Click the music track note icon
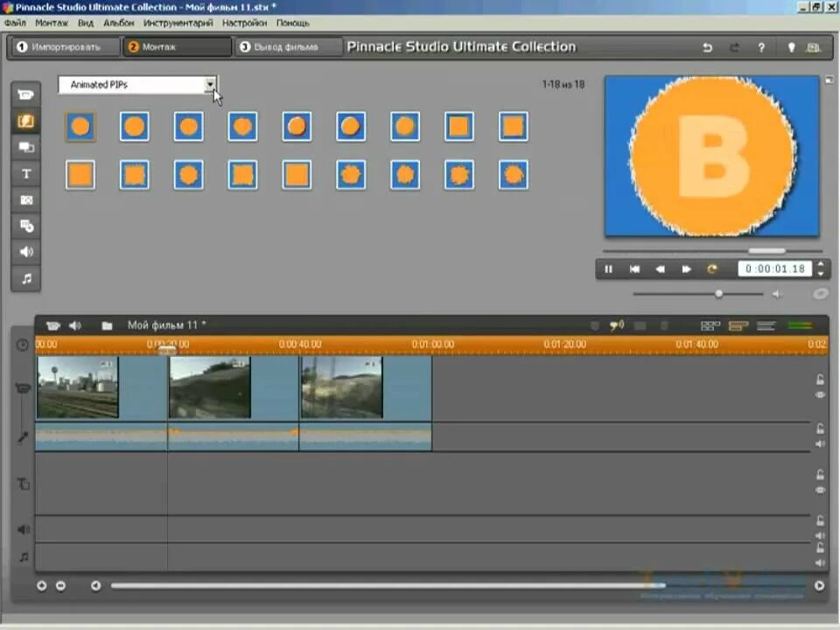The height and width of the screenshot is (630, 840). coord(24,557)
